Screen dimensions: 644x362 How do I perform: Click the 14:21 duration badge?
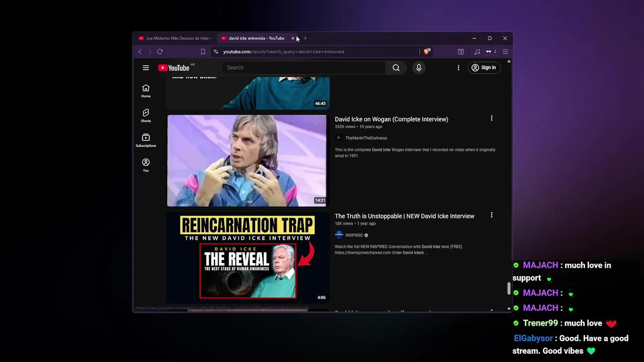[x=320, y=201]
